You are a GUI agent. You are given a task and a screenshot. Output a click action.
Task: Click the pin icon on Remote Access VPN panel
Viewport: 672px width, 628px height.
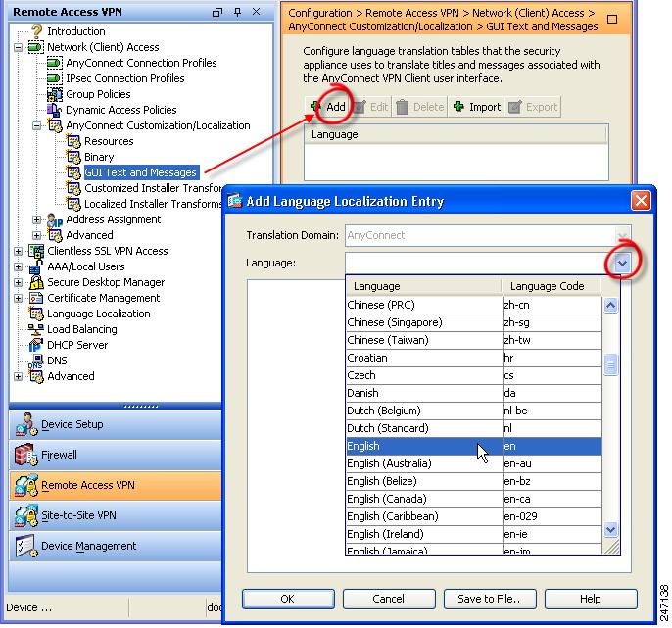(x=237, y=12)
